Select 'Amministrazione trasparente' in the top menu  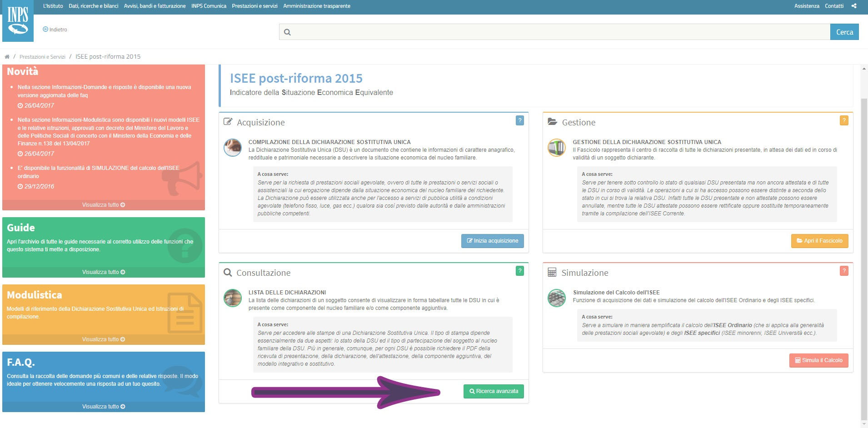coord(316,6)
